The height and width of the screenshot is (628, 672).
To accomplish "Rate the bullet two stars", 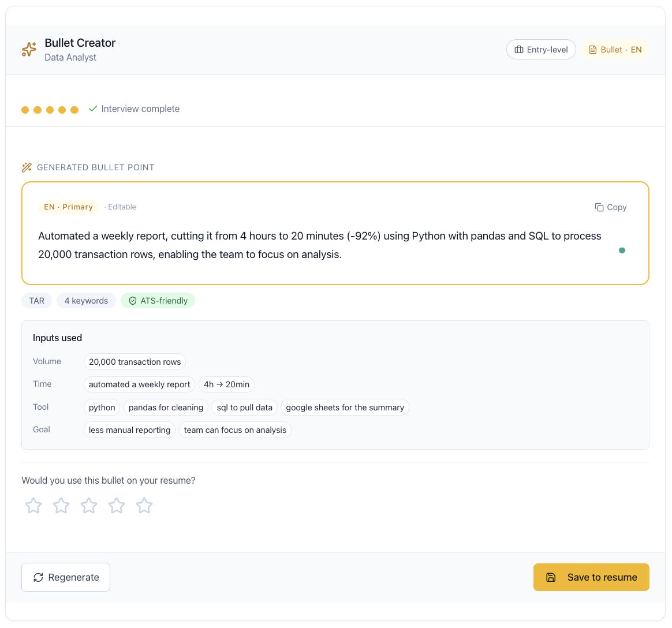I will coord(61,506).
